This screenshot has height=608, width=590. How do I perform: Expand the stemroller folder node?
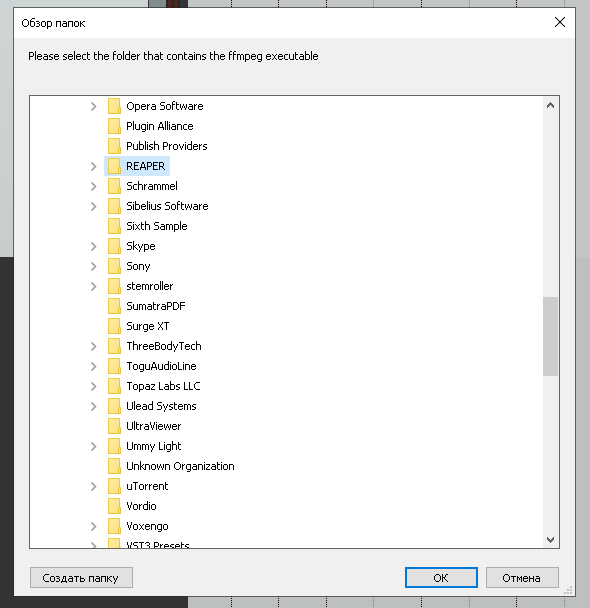[x=93, y=287]
